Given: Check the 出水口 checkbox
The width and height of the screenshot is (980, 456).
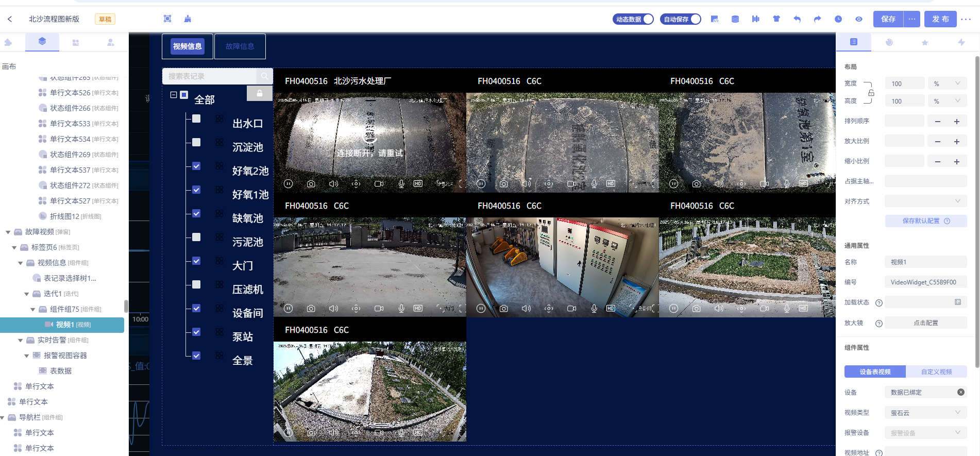Looking at the screenshot, I should 196,119.
